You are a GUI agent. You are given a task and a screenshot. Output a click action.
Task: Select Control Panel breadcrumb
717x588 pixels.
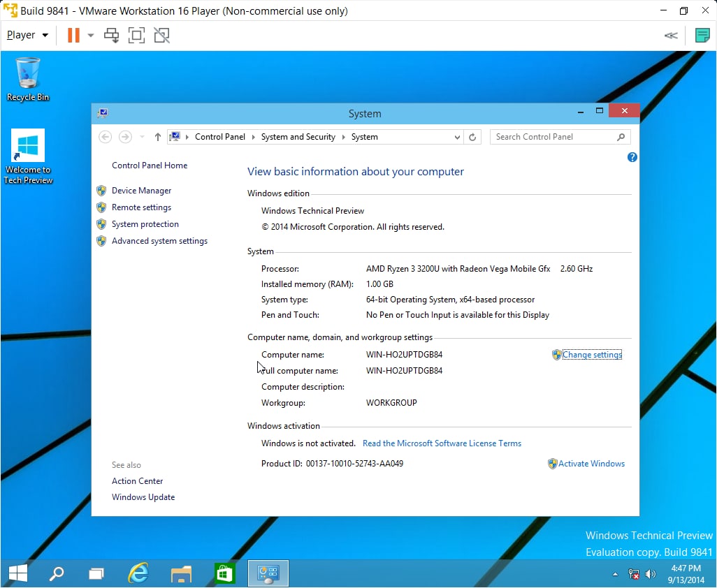coord(220,137)
